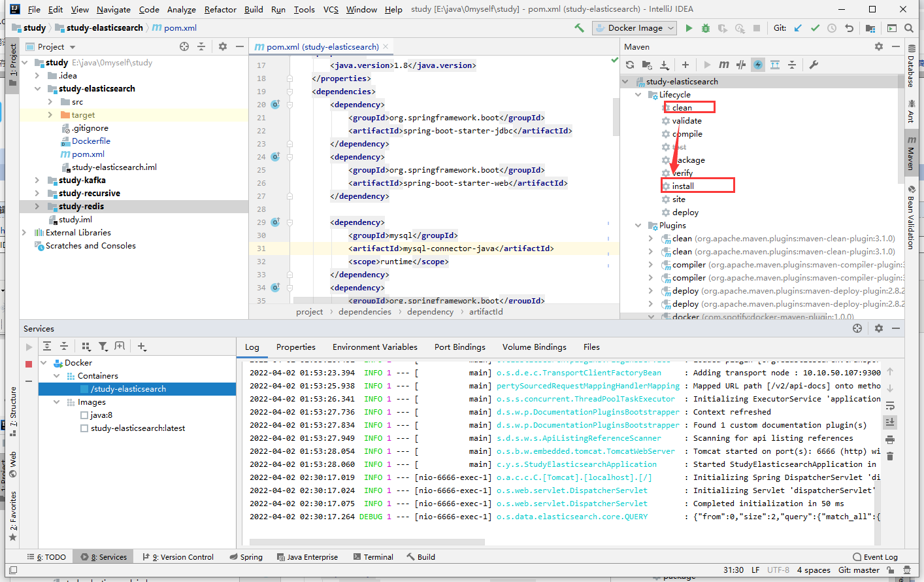
Task: Select the Dockerfile in project tree
Action: (x=91, y=141)
